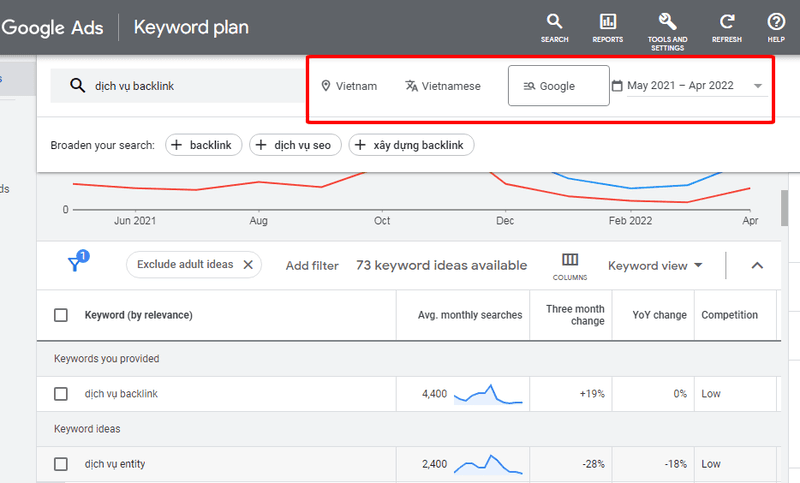Check the dịch vụ entity row
Viewport: 800px width, 483px height.
pyautogui.click(x=61, y=464)
